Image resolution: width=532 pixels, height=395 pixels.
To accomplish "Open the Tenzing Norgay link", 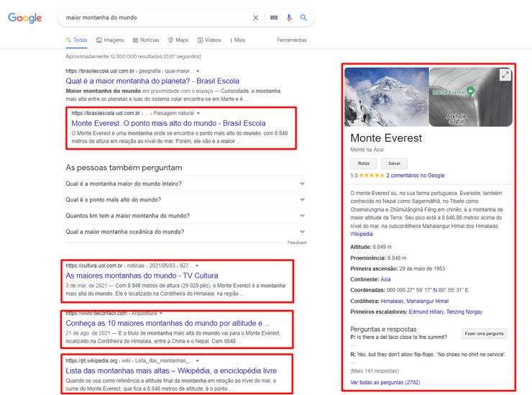I will tap(464, 312).
